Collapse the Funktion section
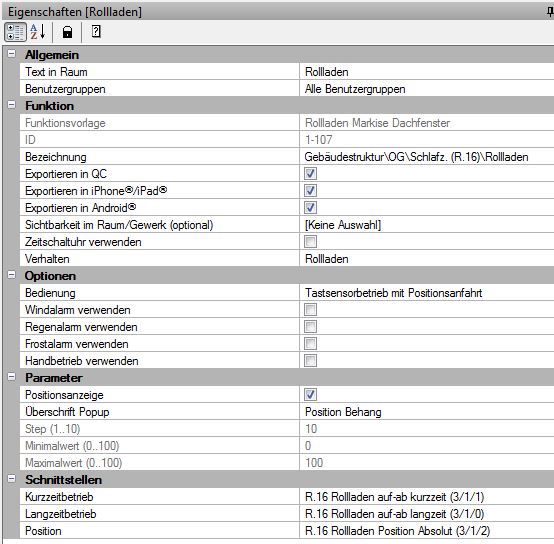 (12, 105)
